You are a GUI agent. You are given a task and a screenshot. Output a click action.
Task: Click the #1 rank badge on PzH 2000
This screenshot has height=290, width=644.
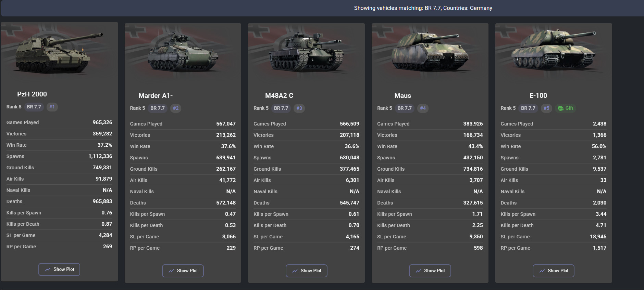tap(52, 107)
